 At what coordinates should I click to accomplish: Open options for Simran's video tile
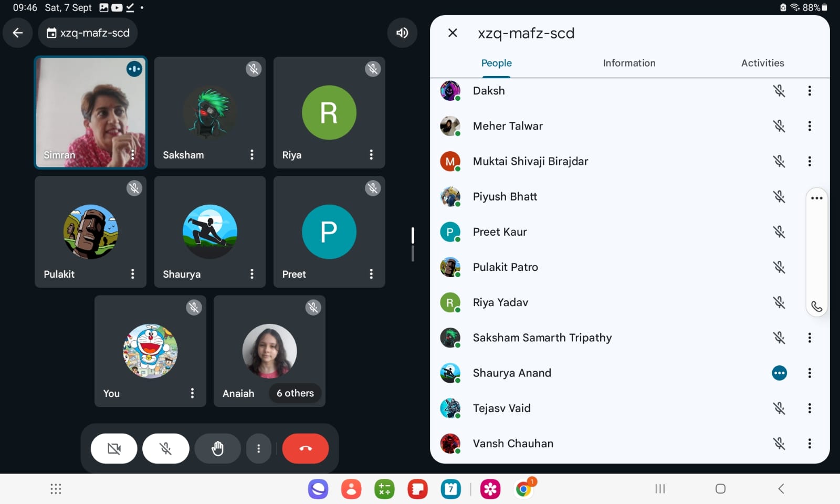[133, 154]
